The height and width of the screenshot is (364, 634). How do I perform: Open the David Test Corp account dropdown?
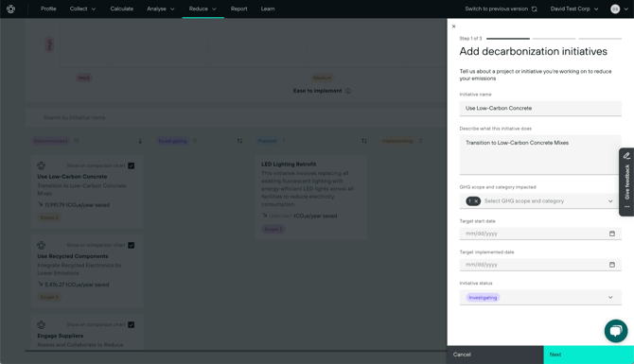pos(574,9)
